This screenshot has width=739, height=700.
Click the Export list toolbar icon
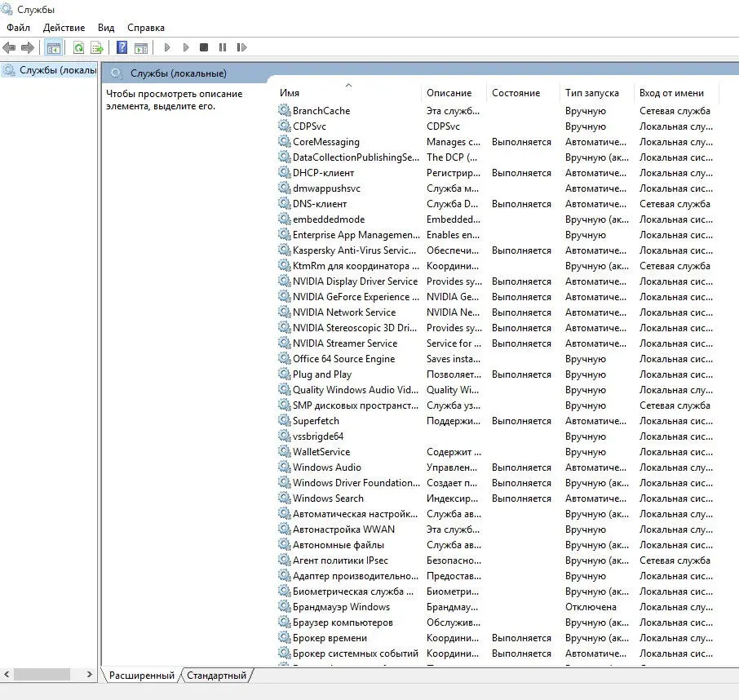point(97,47)
